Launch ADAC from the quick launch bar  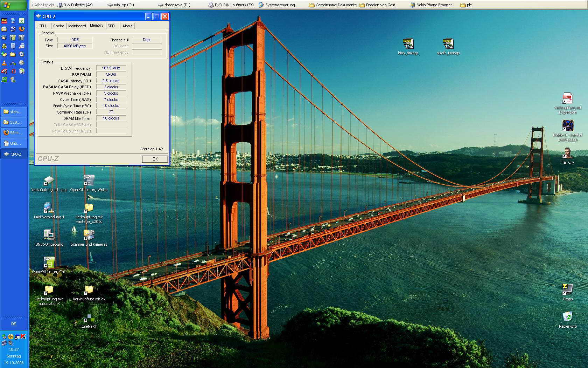pyautogui.click(x=4, y=21)
